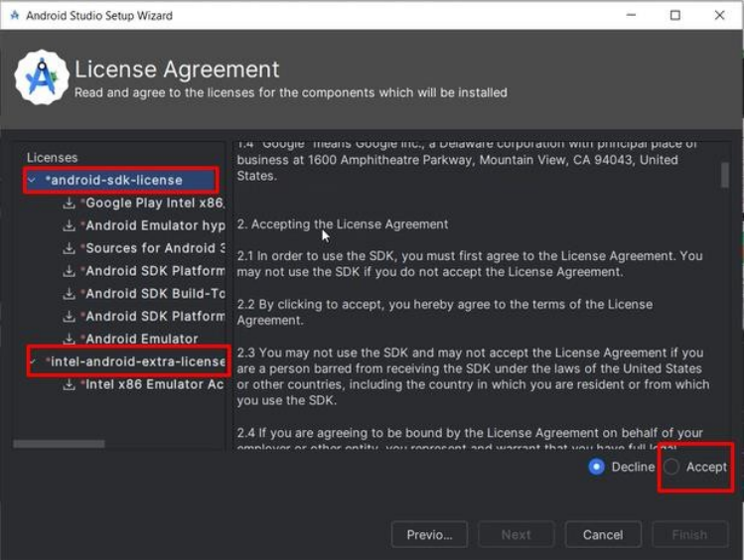Click download icon beside Android SDK Build-Tools

click(x=70, y=294)
